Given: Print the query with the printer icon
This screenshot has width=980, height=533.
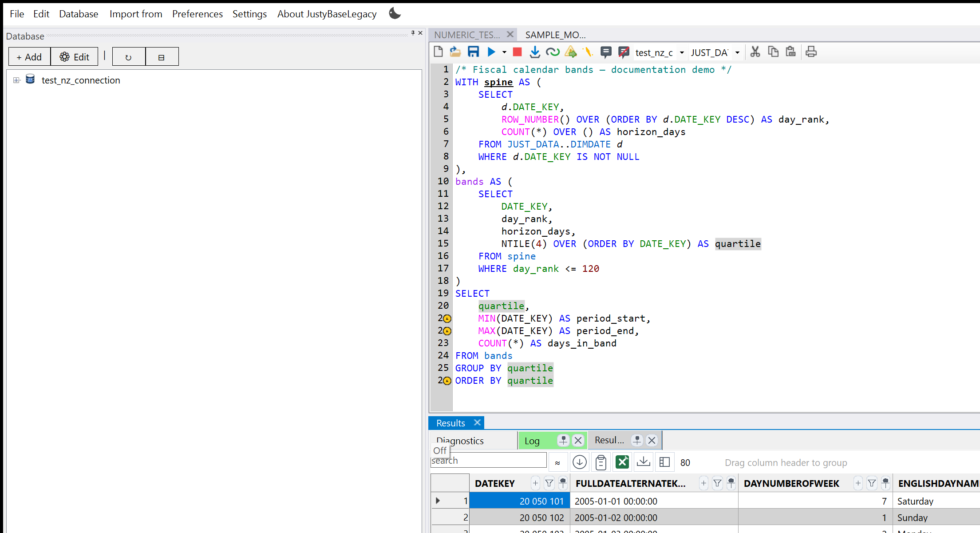Looking at the screenshot, I should point(811,52).
